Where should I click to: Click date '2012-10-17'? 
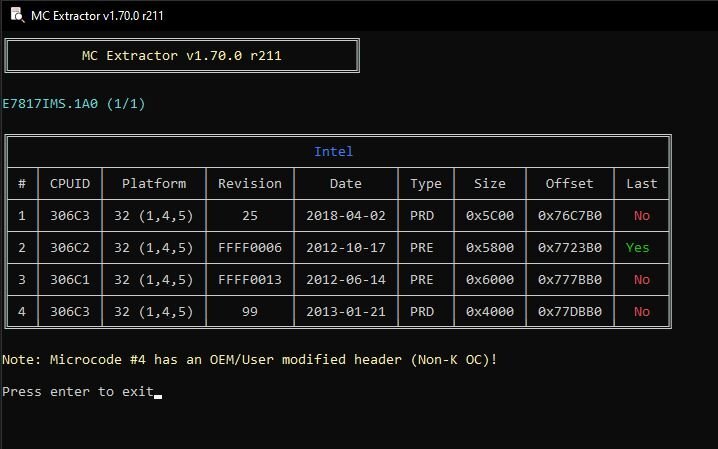pyautogui.click(x=346, y=248)
